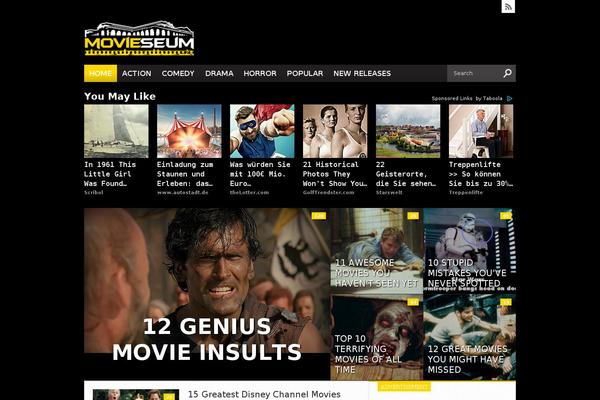Open the stairlift sponsored thumbnail
The width and height of the screenshot is (600, 400).
(x=481, y=131)
